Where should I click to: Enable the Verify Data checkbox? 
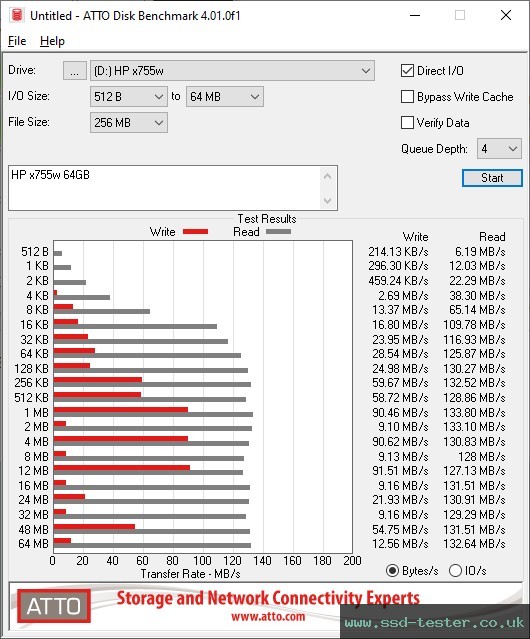(407, 123)
